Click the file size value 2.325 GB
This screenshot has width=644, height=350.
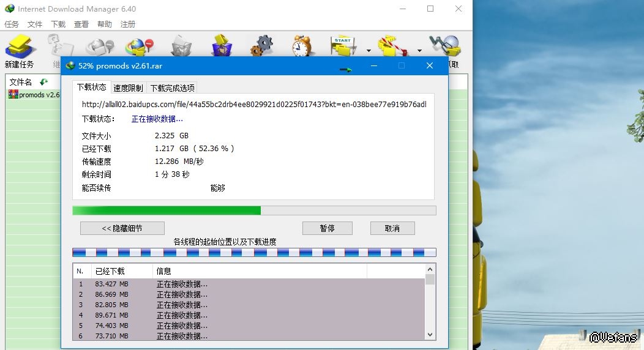171,135
